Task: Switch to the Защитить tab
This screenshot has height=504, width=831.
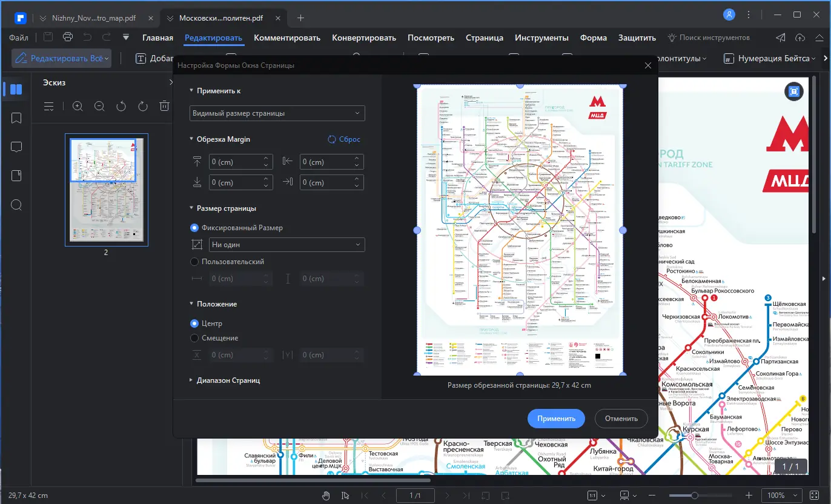Action: (x=637, y=38)
